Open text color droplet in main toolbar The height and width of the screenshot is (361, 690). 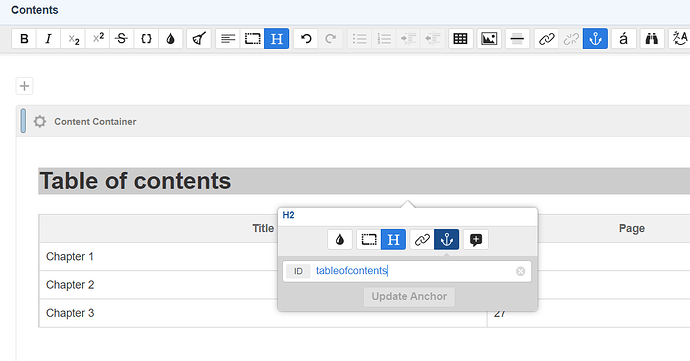(171, 39)
